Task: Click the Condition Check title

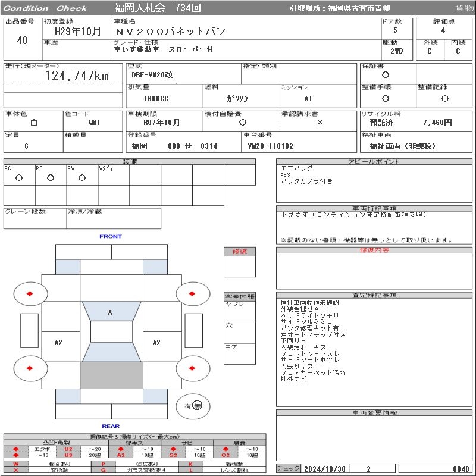Action: (45, 8)
